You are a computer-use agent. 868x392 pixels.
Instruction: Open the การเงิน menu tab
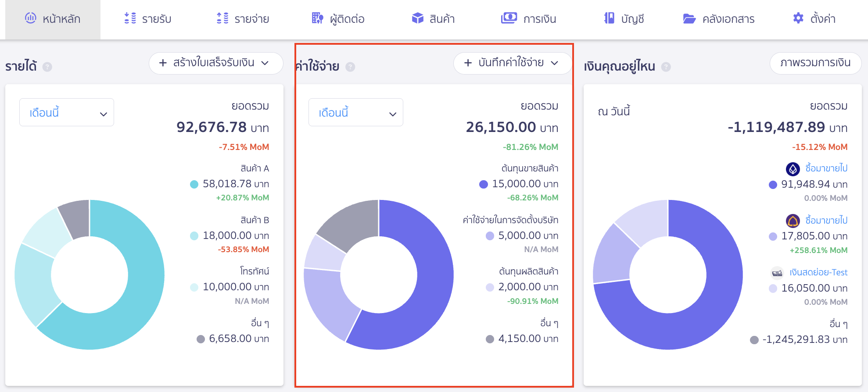tap(529, 19)
